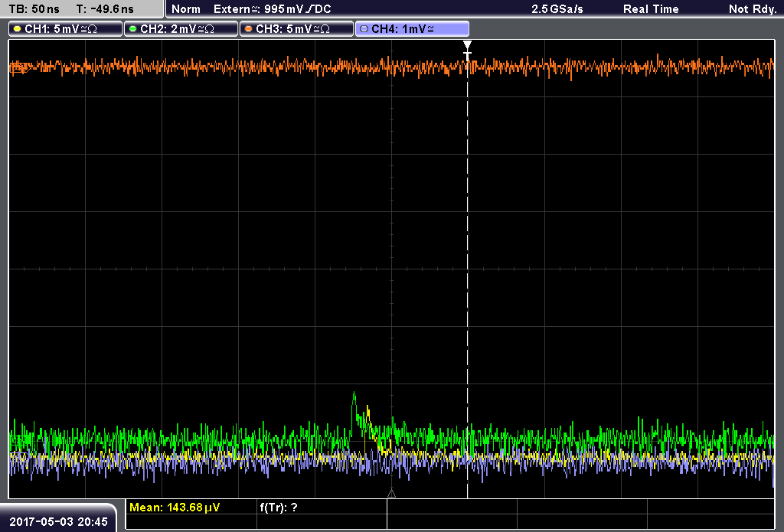This screenshot has width=784, height=532.
Task: Click the Not Rdy. status label
Action: (x=753, y=9)
